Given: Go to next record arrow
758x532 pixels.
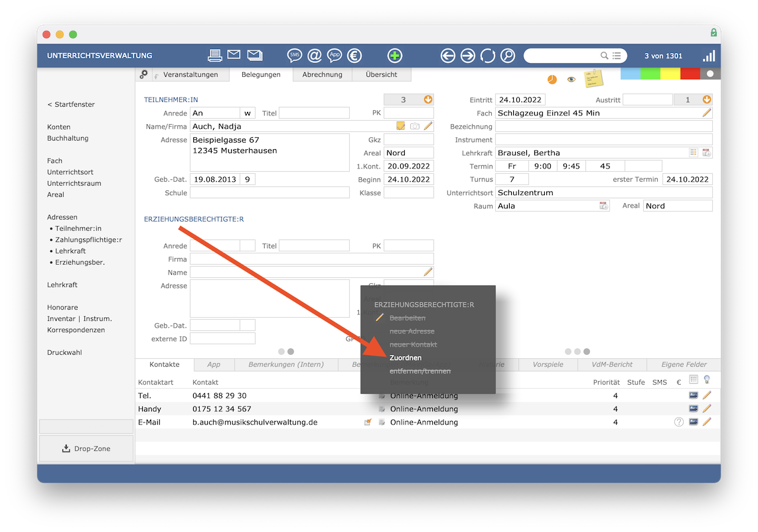Looking at the screenshot, I should 467,56.
